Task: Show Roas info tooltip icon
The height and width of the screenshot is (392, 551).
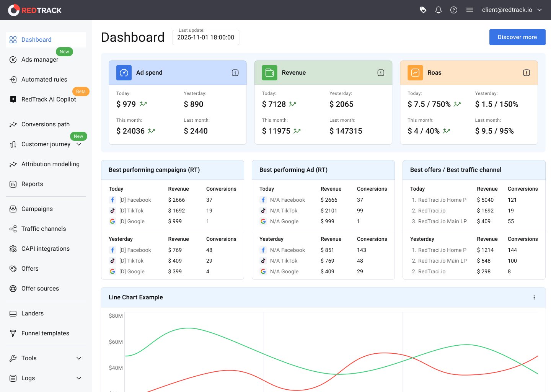Action: pyautogui.click(x=527, y=73)
